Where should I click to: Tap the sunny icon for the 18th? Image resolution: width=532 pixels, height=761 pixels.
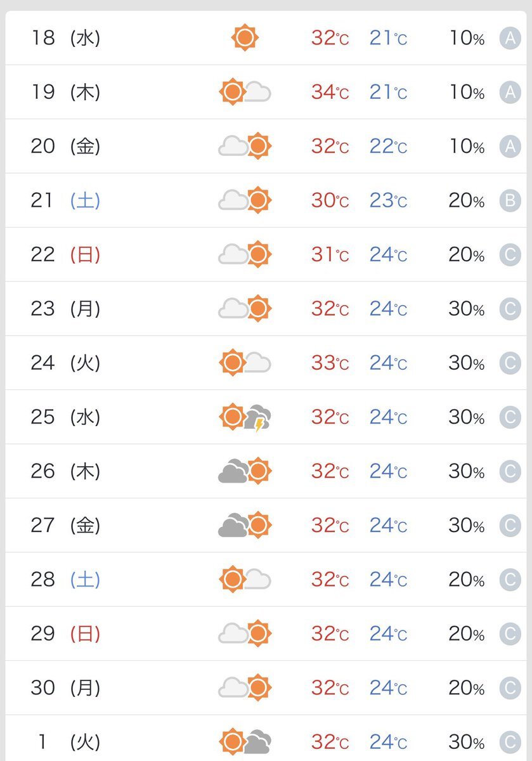pos(245,38)
